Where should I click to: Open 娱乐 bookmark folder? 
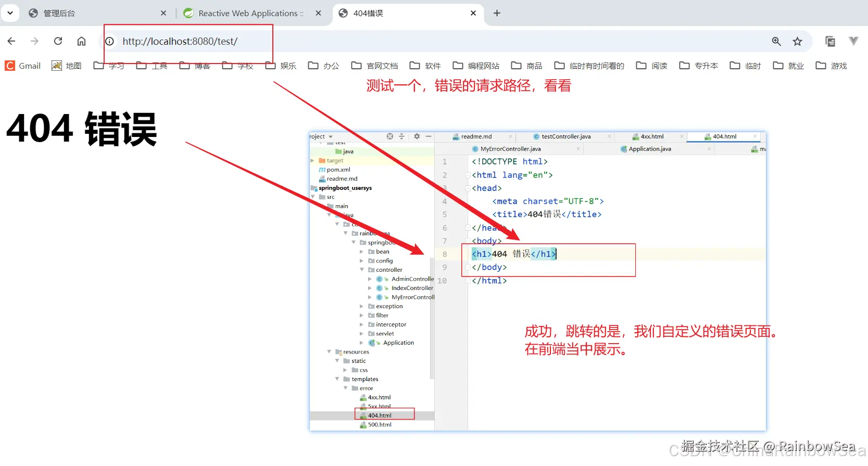coord(281,66)
